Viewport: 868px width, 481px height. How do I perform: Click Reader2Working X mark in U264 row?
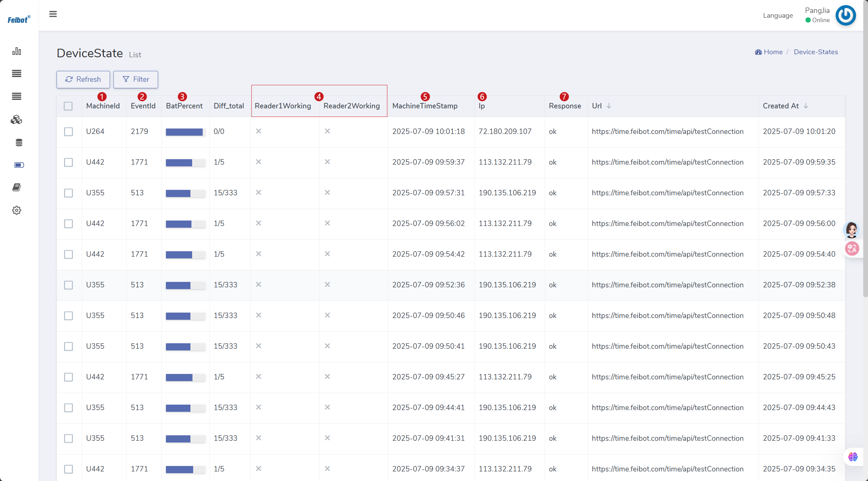tap(327, 131)
